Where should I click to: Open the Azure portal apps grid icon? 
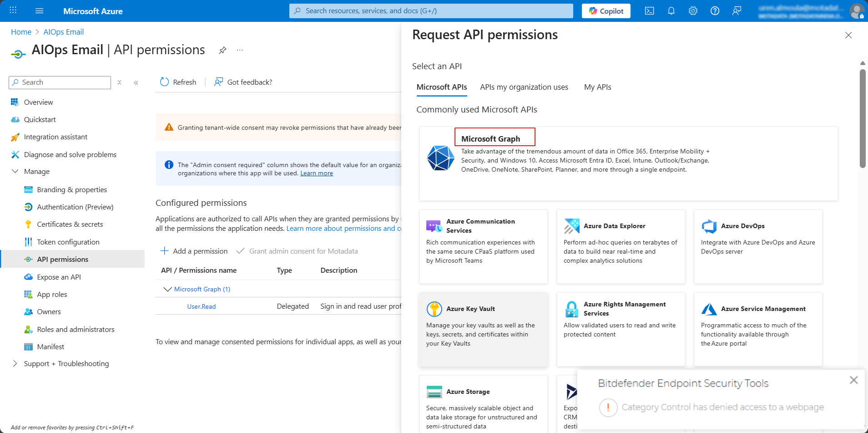(x=13, y=10)
